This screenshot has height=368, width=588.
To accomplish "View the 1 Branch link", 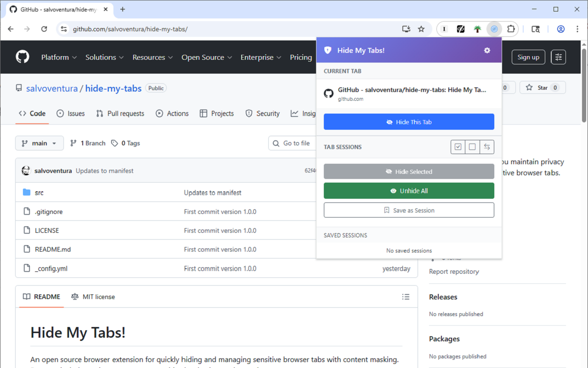I will tap(88, 143).
